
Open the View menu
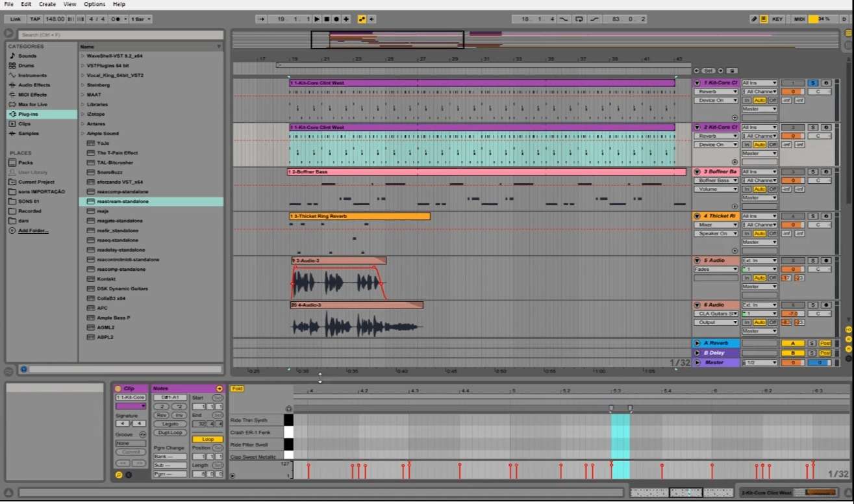click(x=69, y=4)
